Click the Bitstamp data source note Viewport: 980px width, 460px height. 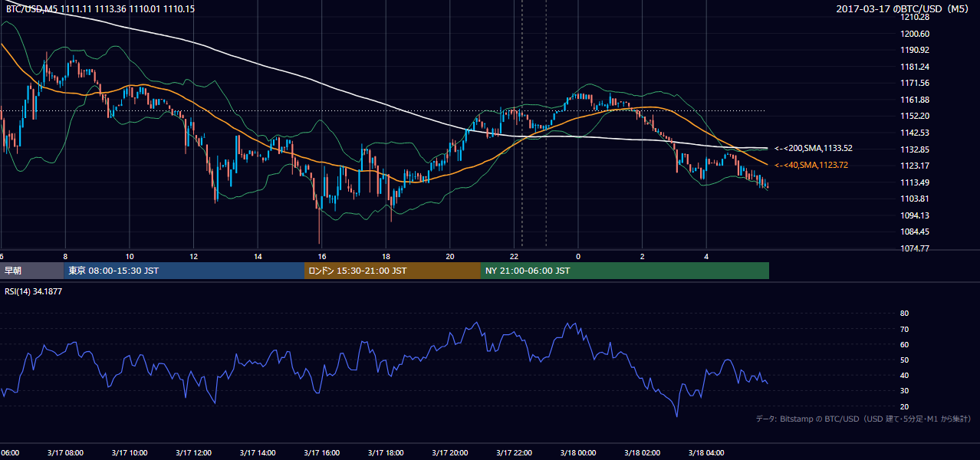coord(863,419)
